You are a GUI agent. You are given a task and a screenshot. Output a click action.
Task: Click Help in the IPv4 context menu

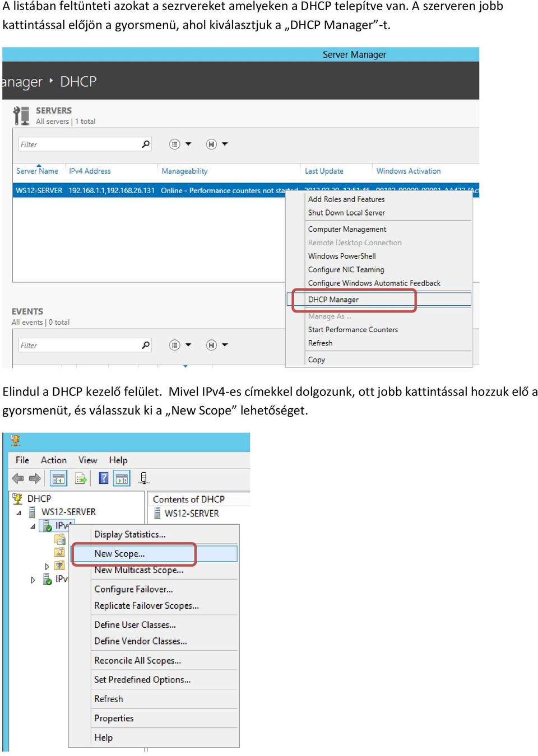103,738
